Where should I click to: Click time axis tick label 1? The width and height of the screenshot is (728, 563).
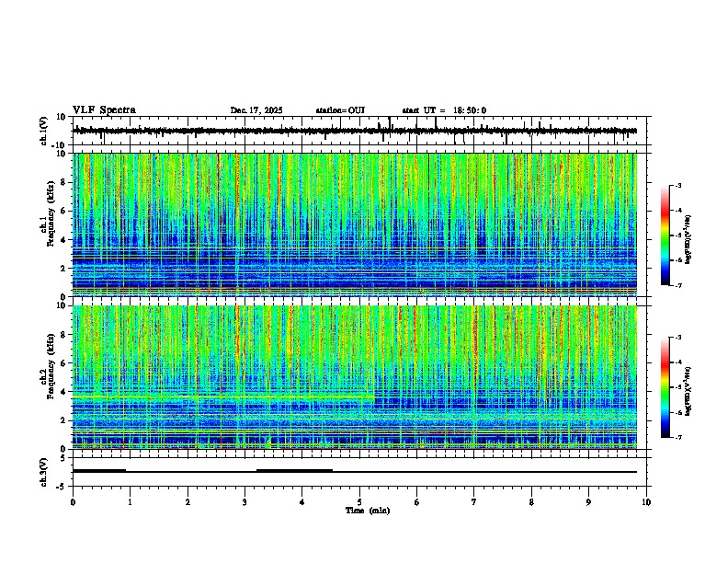(x=130, y=502)
